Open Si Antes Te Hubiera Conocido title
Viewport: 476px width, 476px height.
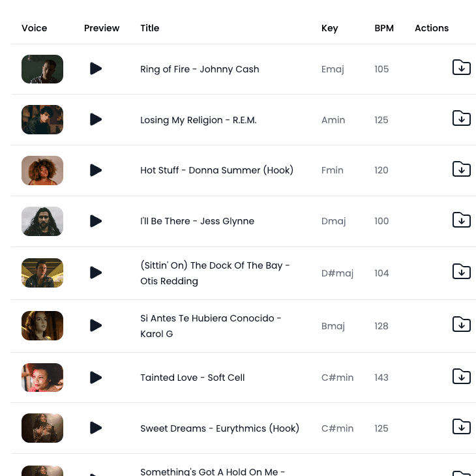[x=211, y=326]
